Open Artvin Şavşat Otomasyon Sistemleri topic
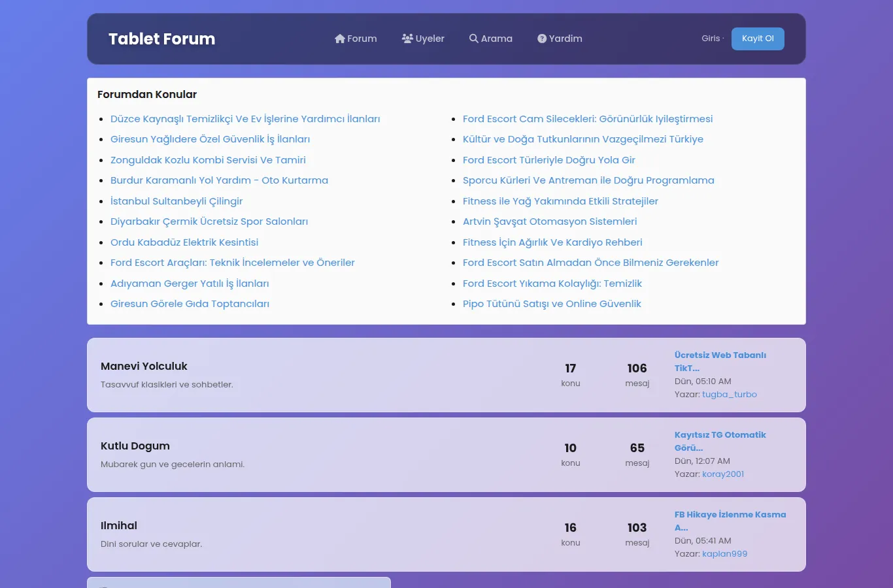893x588 pixels. tap(550, 221)
